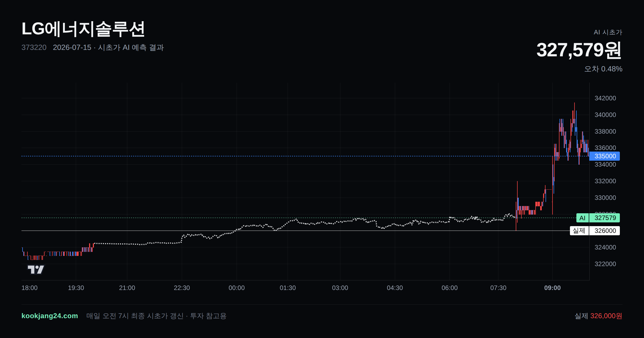Click the green AI price tag

(x=582, y=218)
